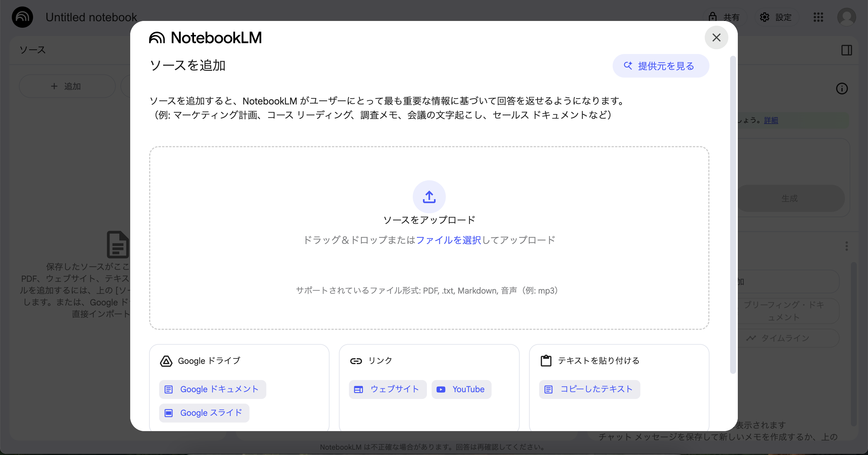
Task: Click the dialog vertical scrollbar
Action: tap(732, 215)
